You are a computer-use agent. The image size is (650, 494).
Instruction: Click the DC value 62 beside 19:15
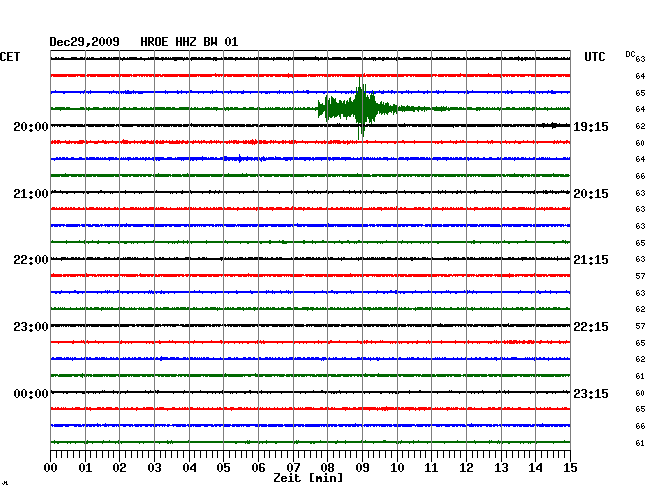pyautogui.click(x=640, y=126)
